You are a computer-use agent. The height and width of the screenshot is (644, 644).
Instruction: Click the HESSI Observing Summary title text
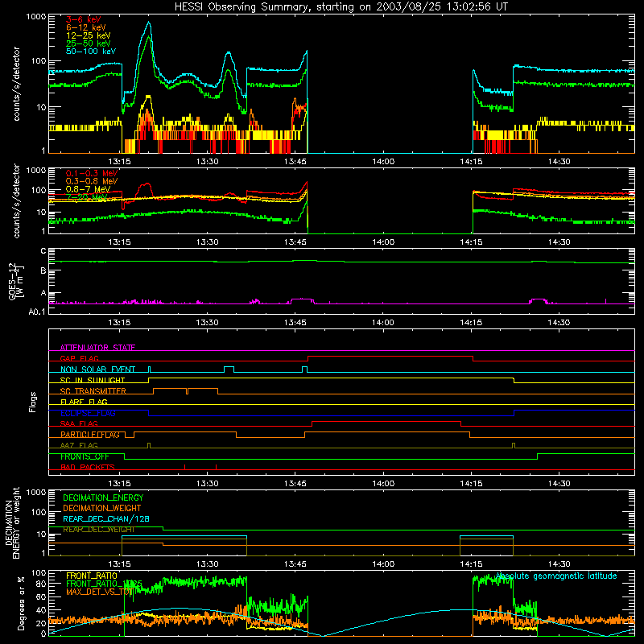pyautogui.click(x=341, y=6)
